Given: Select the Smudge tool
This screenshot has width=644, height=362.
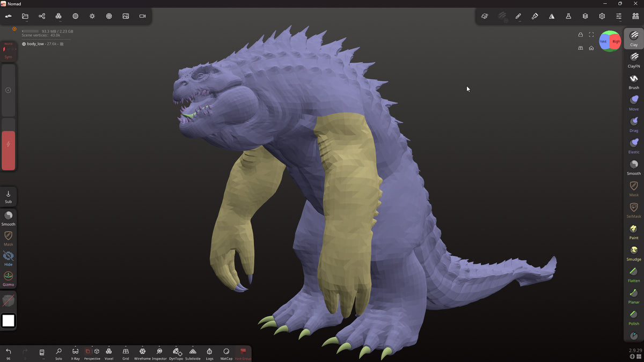Looking at the screenshot, I should click(634, 253).
